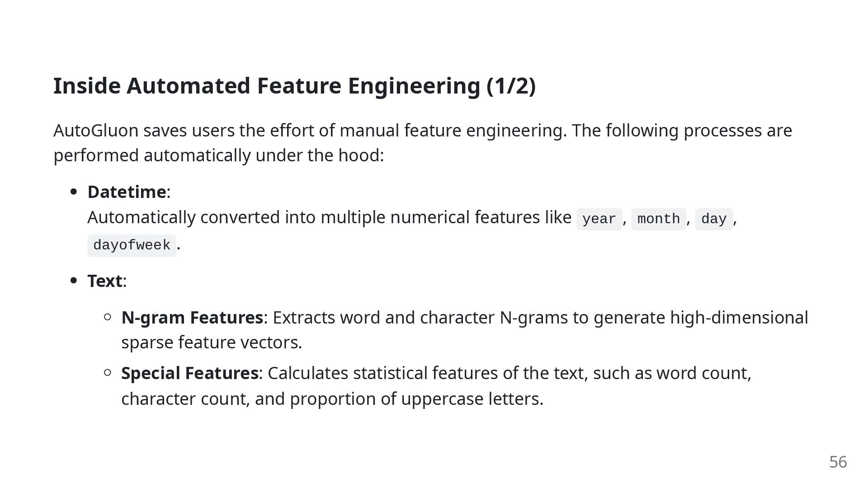Click the bullet dot before Datetime
This screenshot has height=488, width=868.
coord(74,192)
